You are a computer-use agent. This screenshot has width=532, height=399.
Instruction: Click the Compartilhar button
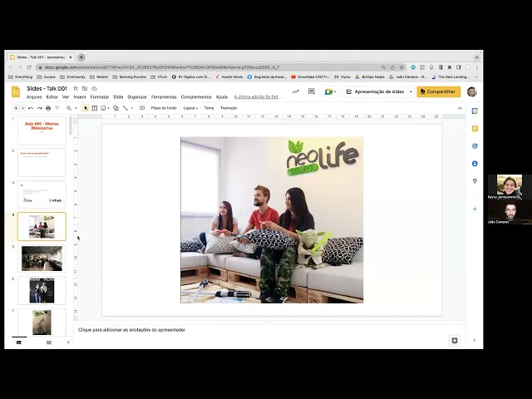point(438,91)
